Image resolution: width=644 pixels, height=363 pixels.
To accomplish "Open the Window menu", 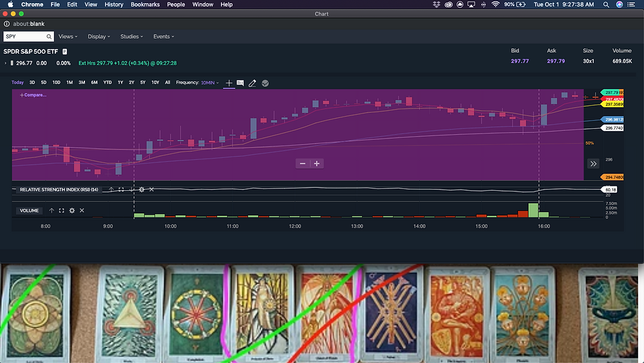I will point(203,5).
